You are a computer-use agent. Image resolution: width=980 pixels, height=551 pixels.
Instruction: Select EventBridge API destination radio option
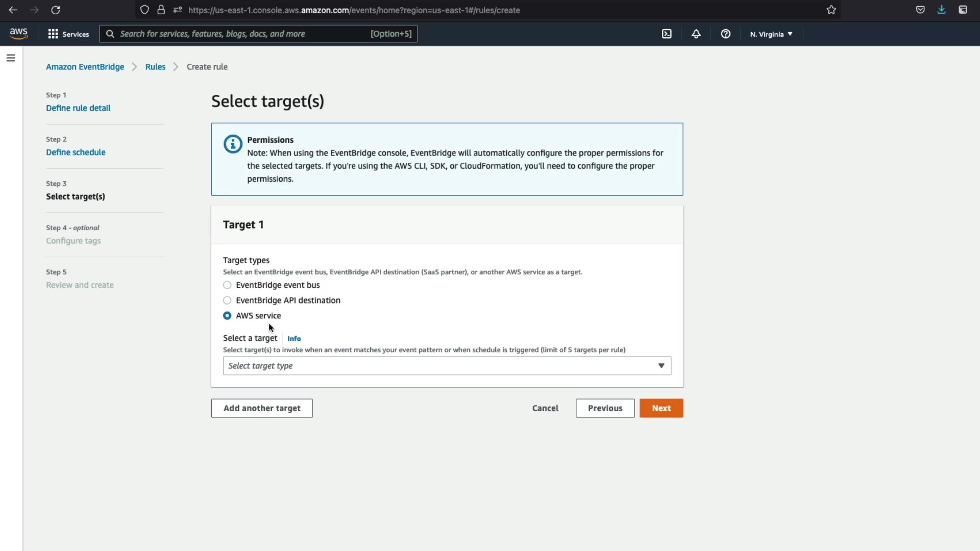(x=227, y=300)
